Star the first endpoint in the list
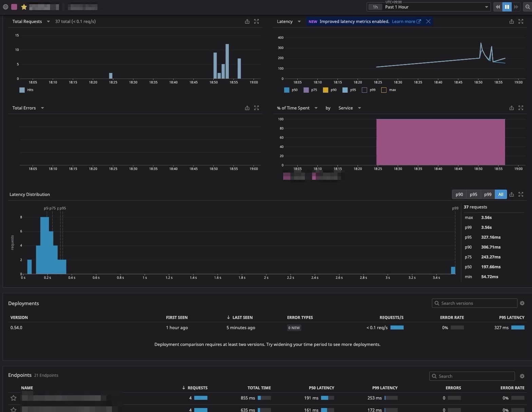 pos(14,398)
